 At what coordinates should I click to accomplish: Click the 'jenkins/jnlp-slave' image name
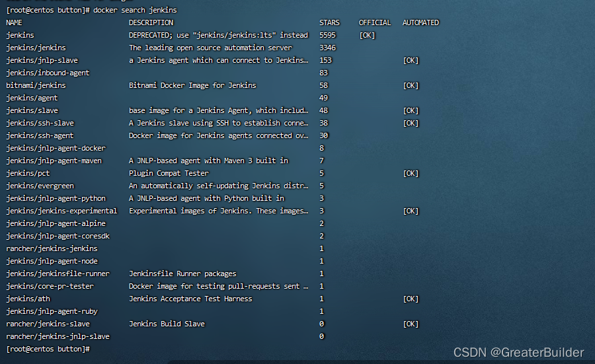coord(42,60)
